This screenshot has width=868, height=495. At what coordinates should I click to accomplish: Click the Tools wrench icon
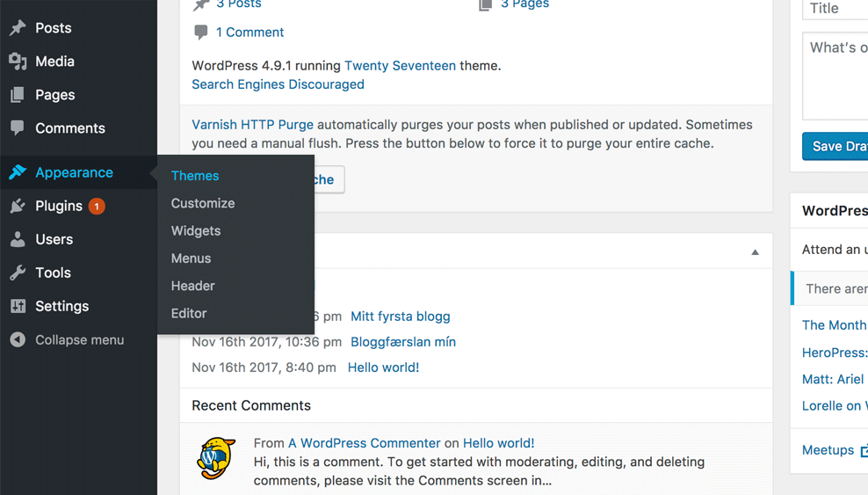(x=18, y=273)
